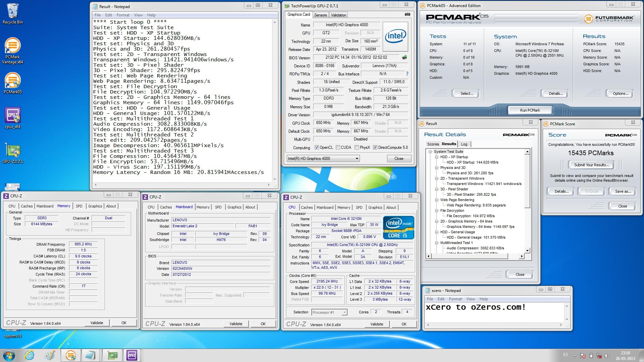Open the Windows Start orb
The image size is (644, 362).
tap(9, 355)
